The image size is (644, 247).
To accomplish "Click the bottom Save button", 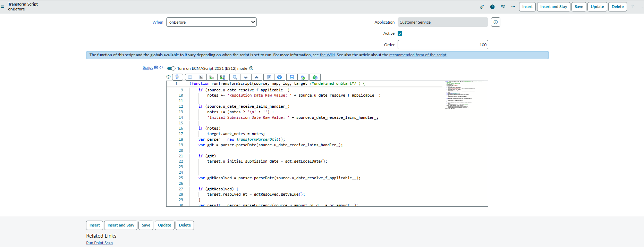I will [x=146, y=225].
